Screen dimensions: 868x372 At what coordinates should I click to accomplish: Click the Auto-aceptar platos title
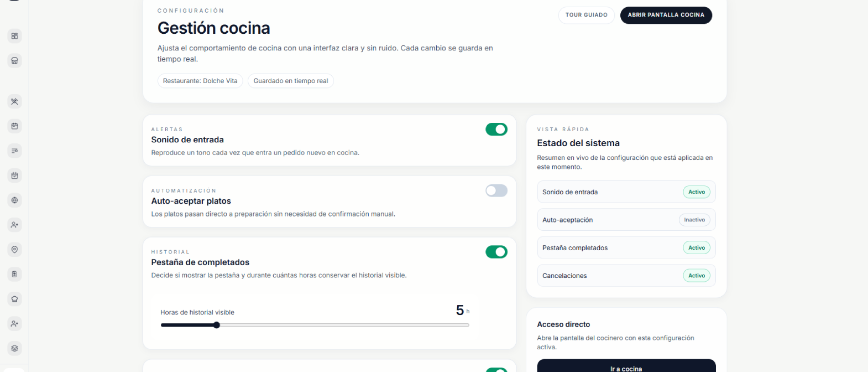click(x=191, y=201)
